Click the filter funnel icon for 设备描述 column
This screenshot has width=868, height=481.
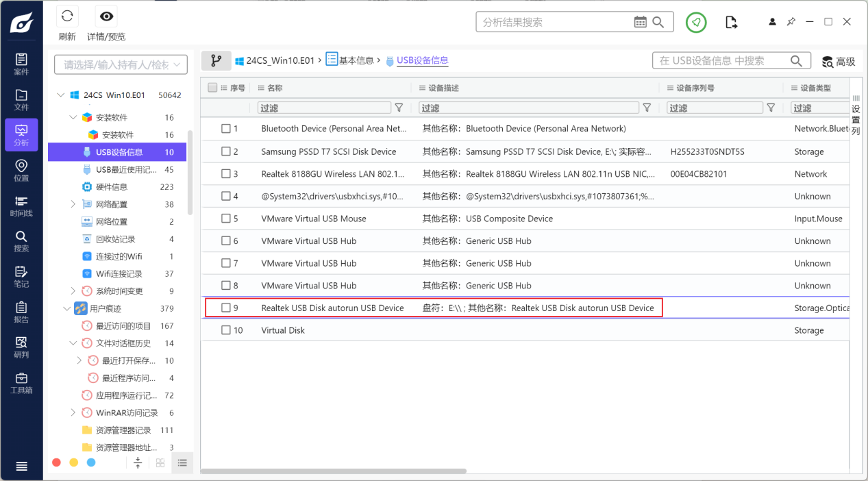pyautogui.click(x=647, y=108)
